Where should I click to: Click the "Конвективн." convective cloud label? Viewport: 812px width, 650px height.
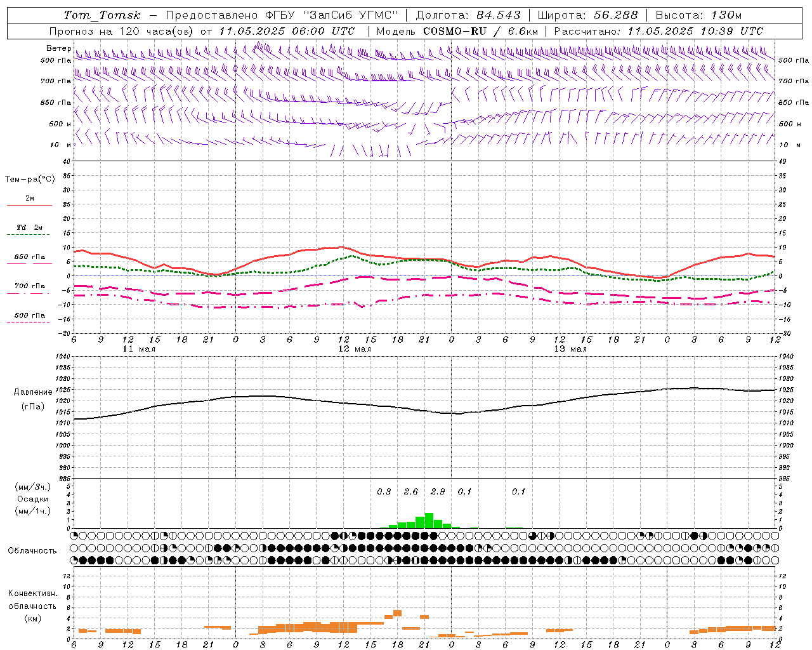pyautogui.click(x=33, y=594)
